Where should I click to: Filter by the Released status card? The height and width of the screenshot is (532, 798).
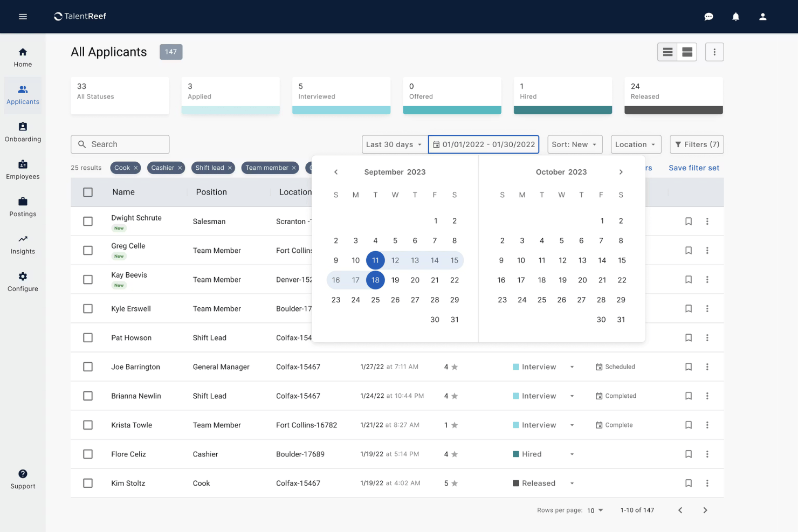click(x=673, y=95)
